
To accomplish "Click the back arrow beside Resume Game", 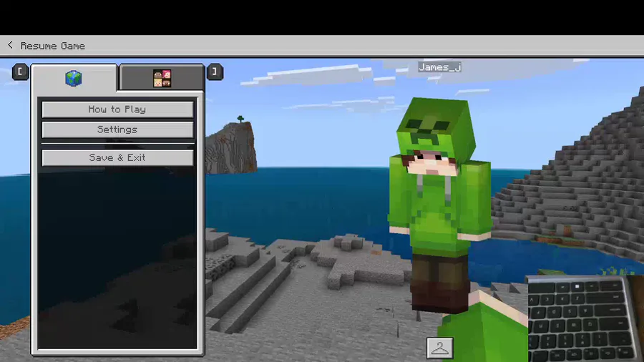I will coord(10,45).
